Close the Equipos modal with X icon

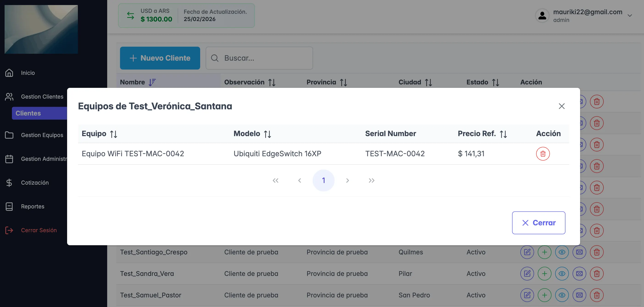(x=562, y=106)
